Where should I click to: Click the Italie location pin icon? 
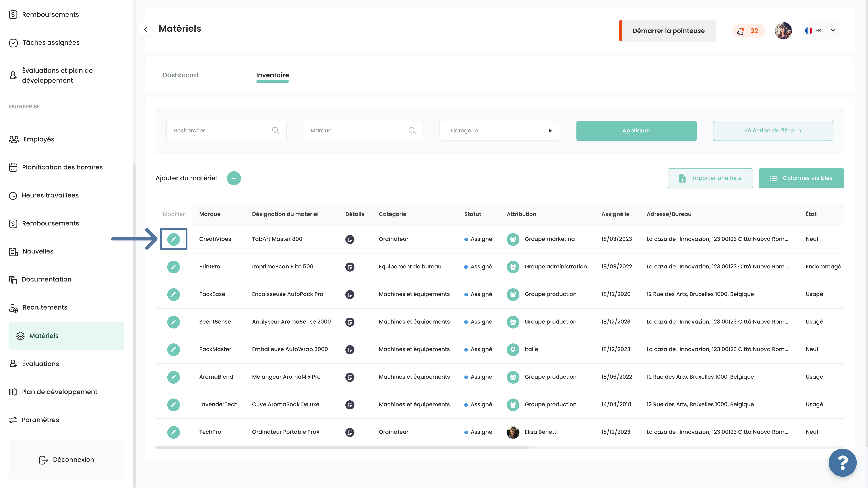coord(513,350)
